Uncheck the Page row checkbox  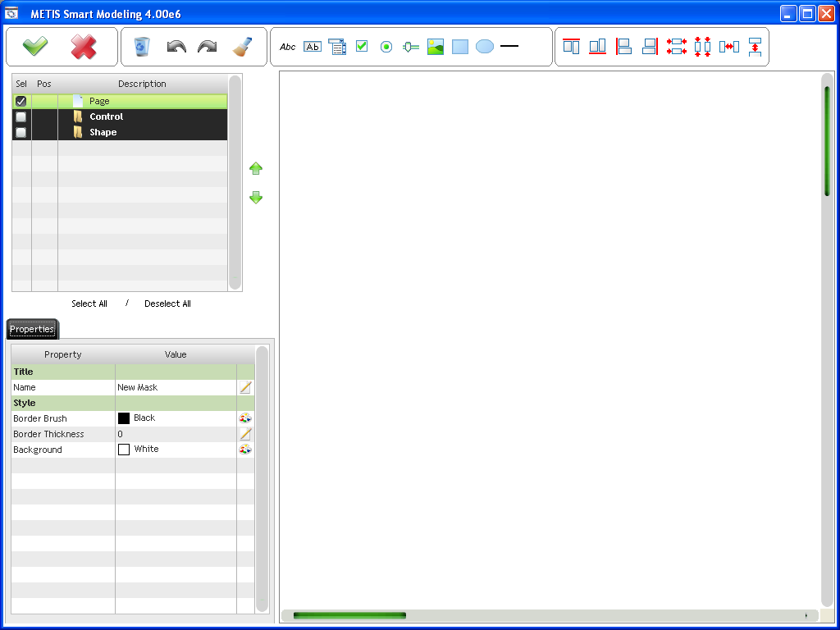21,101
